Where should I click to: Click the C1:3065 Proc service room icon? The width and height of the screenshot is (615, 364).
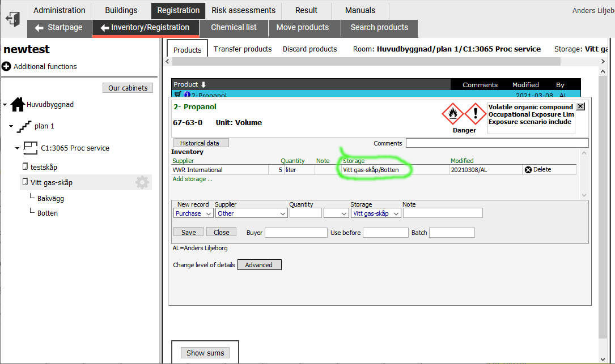click(x=30, y=148)
